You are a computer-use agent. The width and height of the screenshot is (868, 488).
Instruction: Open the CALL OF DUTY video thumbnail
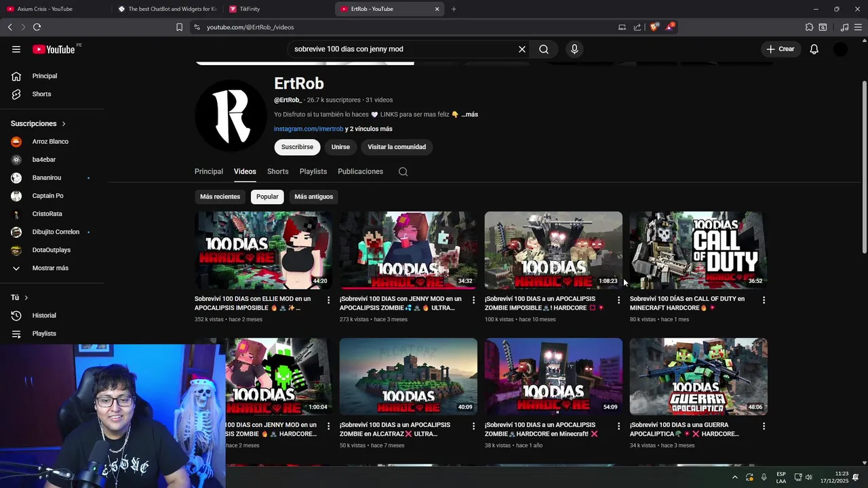click(x=698, y=250)
